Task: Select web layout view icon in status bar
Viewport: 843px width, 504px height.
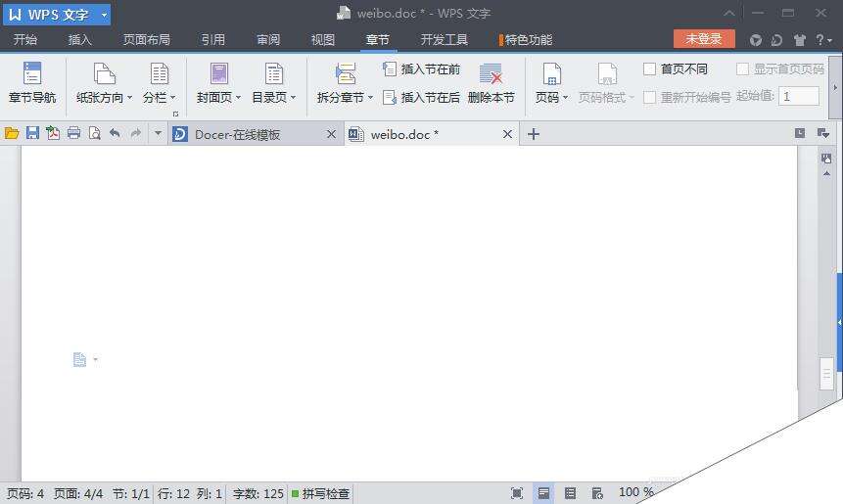Action: [597, 492]
